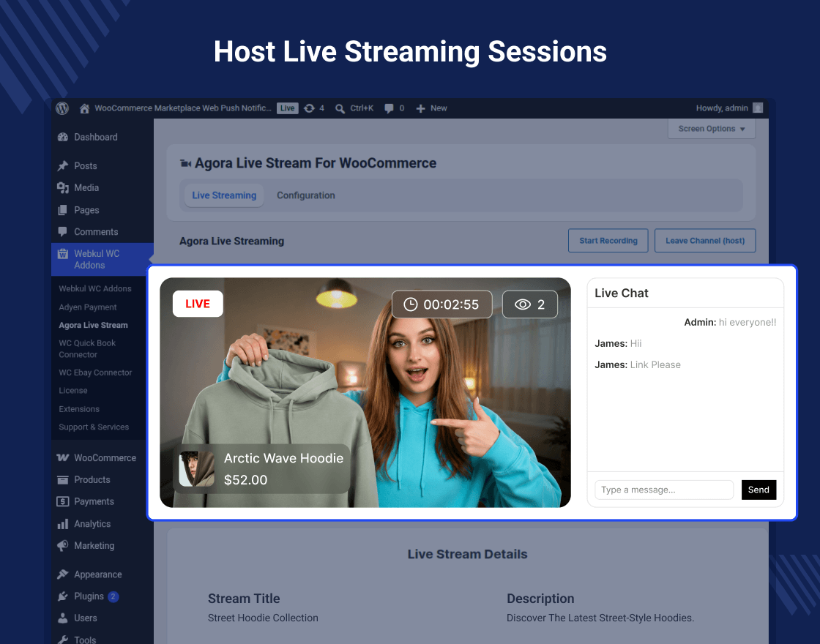Click Comments icon in sidebar
The width and height of the screenshot is (820, 644).
click(x=63, y=231)
